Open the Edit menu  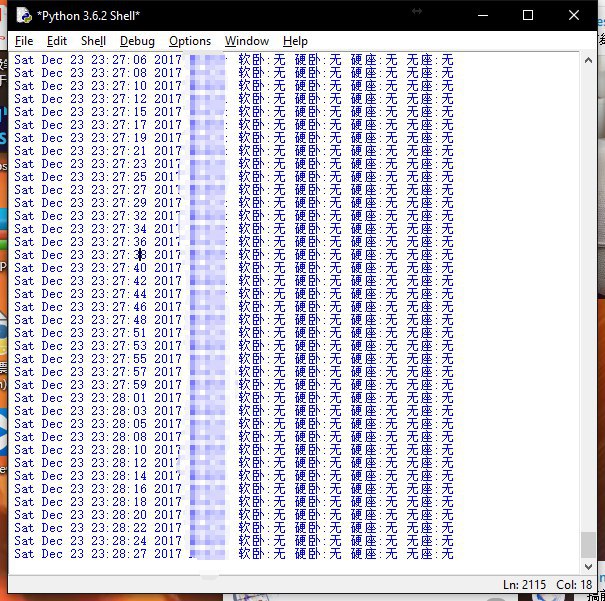coord(57,41)
